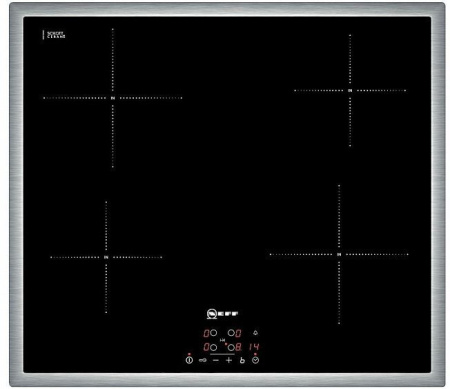Tap the timer display showing 14

pos(254,347)
